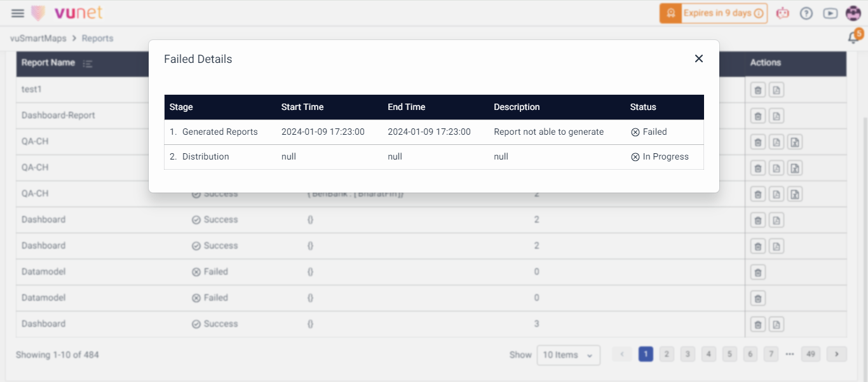Image resolution: width=868 pixels, height=382 pixels.
Task: Delete the test1 report
Action: coord(757,90)
